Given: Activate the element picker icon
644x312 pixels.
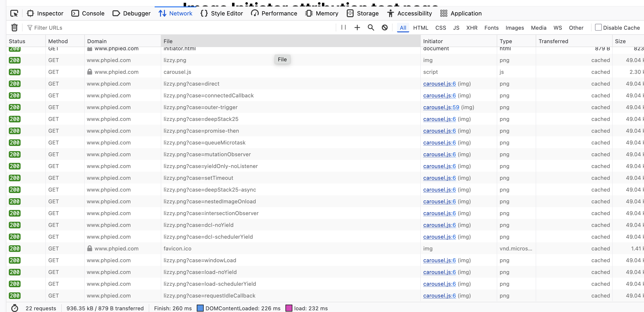Looking at the screenshot, I should [x=14, y=13].
